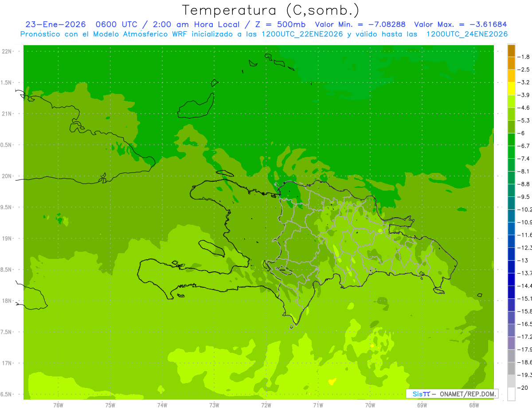This screenshot has height=411, width=532.
Task: Click the blue 'Sis' logo text
Action: pyautogui.click(x=418, y=394)
